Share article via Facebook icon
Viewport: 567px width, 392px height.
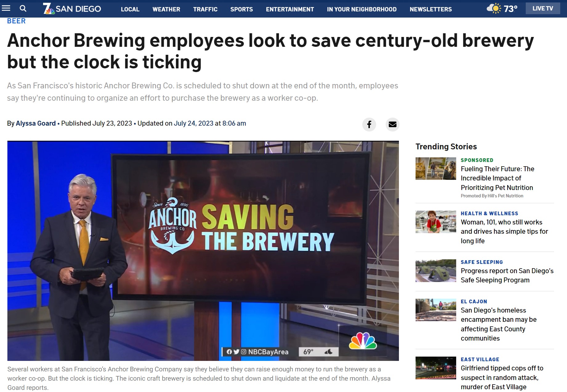(x=369, y=124)
